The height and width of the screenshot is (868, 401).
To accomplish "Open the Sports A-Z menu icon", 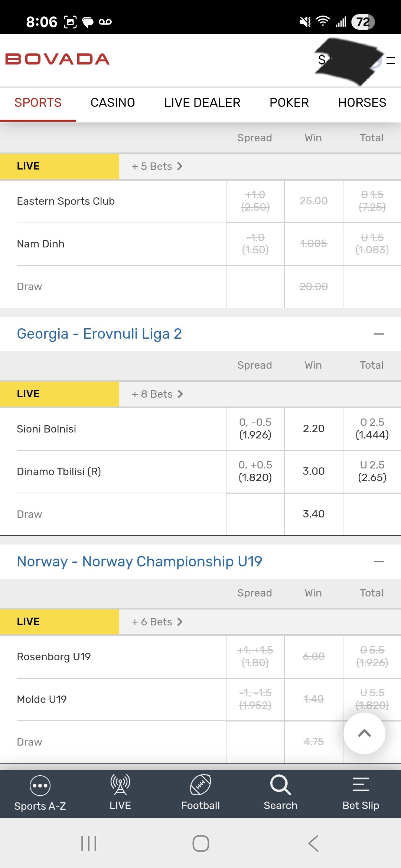I will tap(40, 786).
